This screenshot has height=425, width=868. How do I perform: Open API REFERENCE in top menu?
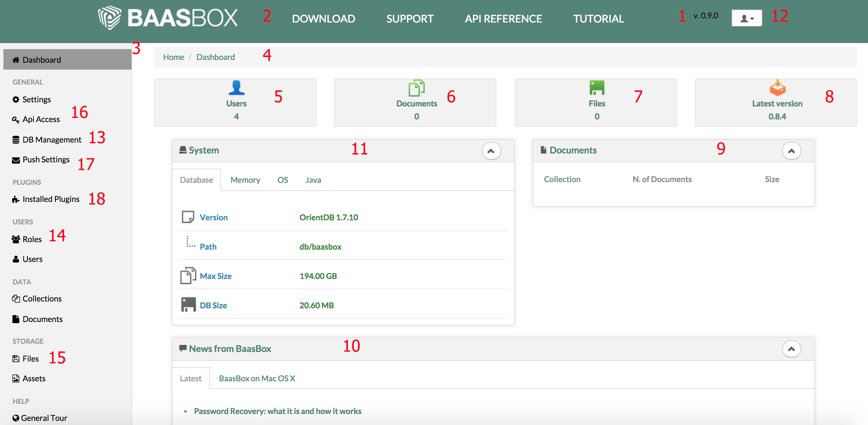tap(503, 19)
